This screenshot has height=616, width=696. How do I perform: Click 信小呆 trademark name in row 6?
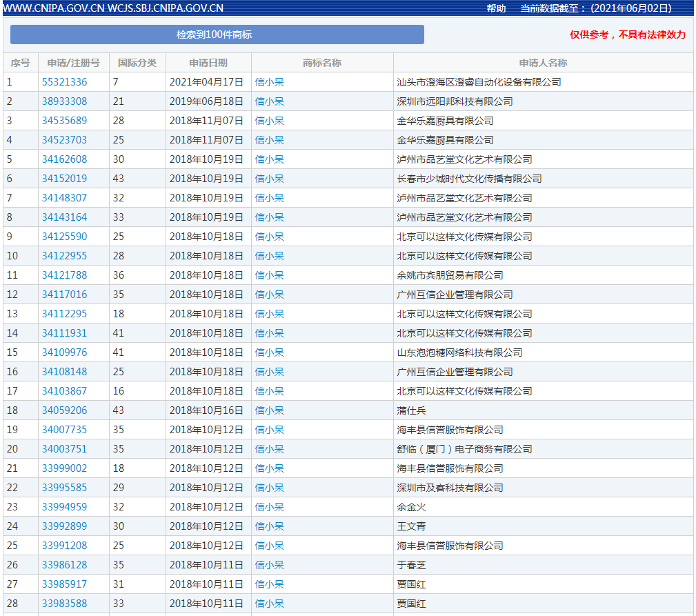(x=270, y=179)
